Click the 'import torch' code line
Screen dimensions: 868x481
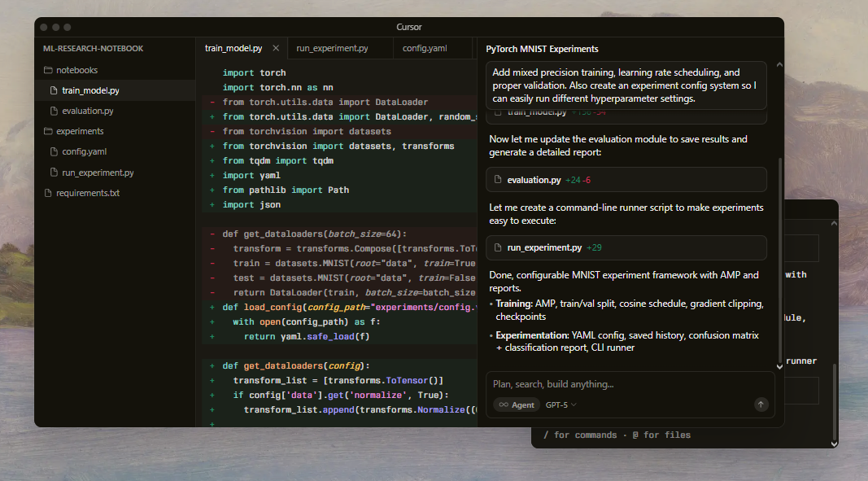pos(254,72)
